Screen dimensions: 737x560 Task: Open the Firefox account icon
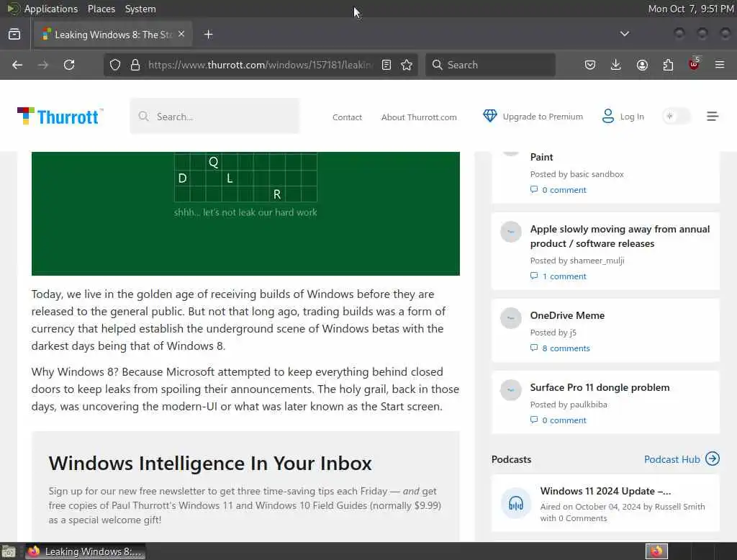click(642, 65)
